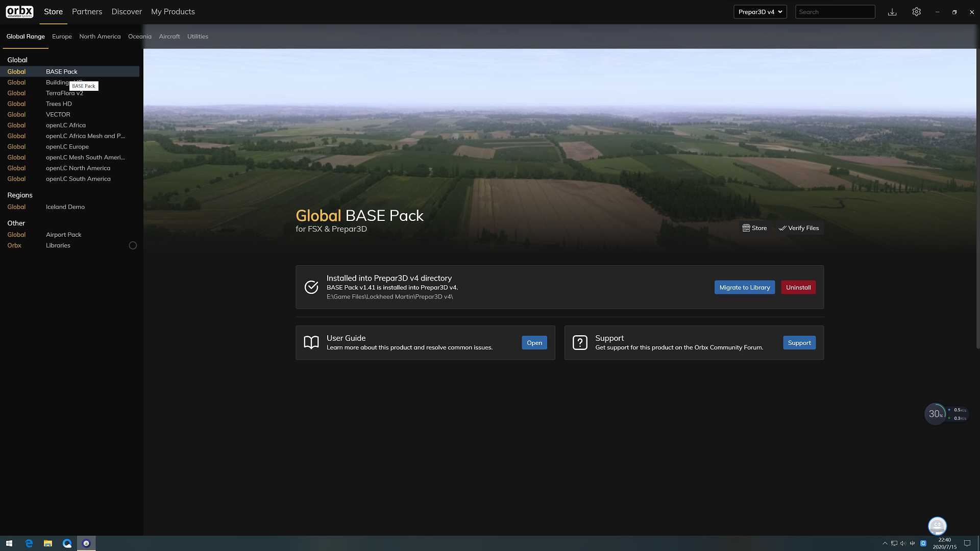Click the Verify Files checkmark icon

782,228
